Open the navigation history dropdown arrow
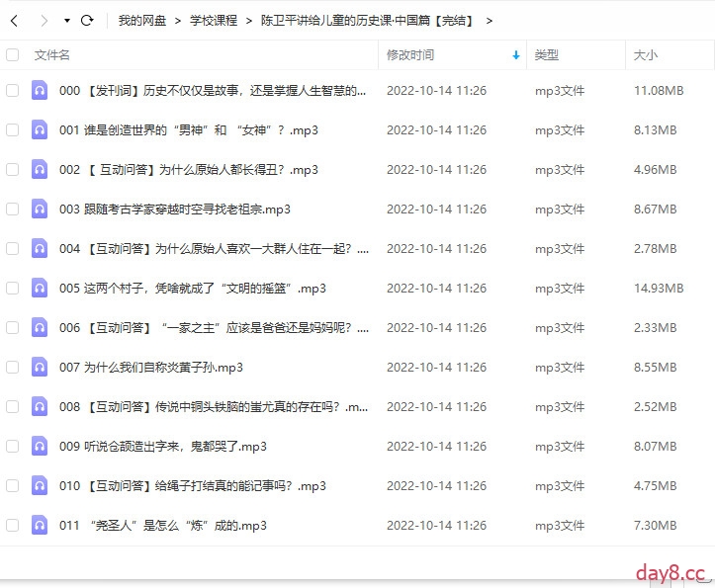Screen dimensions: 715x588 pyautogui.click(x=66, y=20)
